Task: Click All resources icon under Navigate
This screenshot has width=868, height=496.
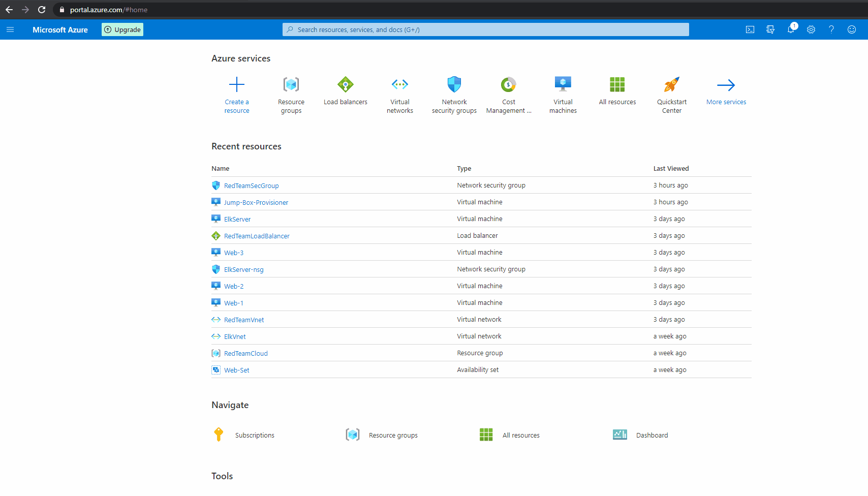Action: tap(486, 435)
